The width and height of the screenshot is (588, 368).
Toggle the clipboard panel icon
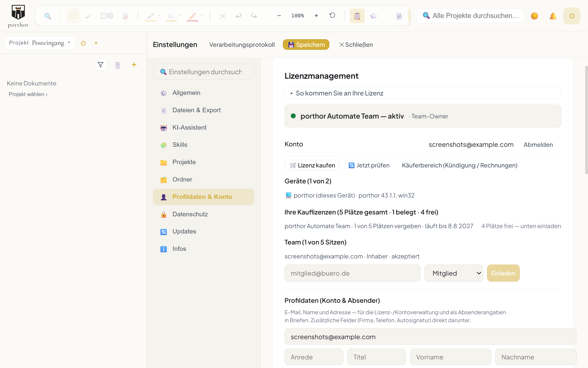(357, 16)
